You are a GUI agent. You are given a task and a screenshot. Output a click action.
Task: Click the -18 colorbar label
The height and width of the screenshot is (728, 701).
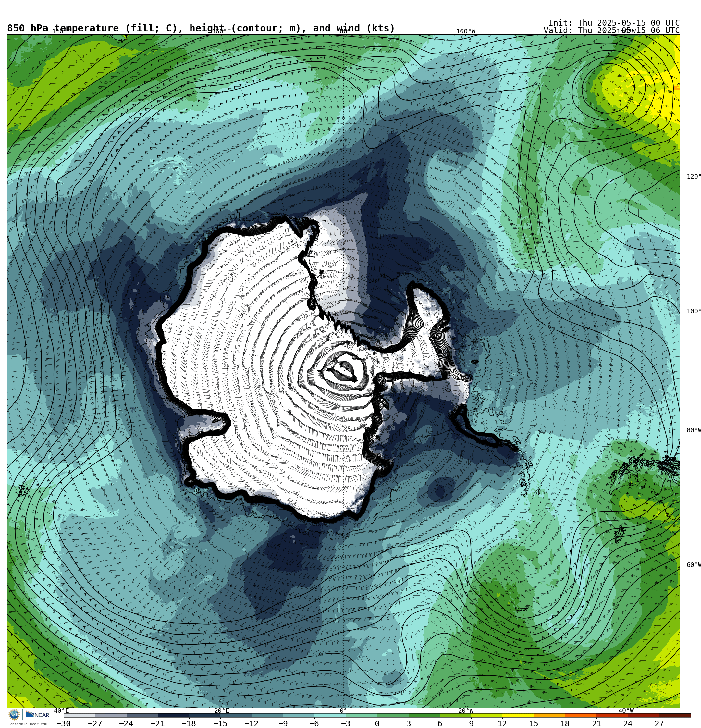click(x=189, y=723)
